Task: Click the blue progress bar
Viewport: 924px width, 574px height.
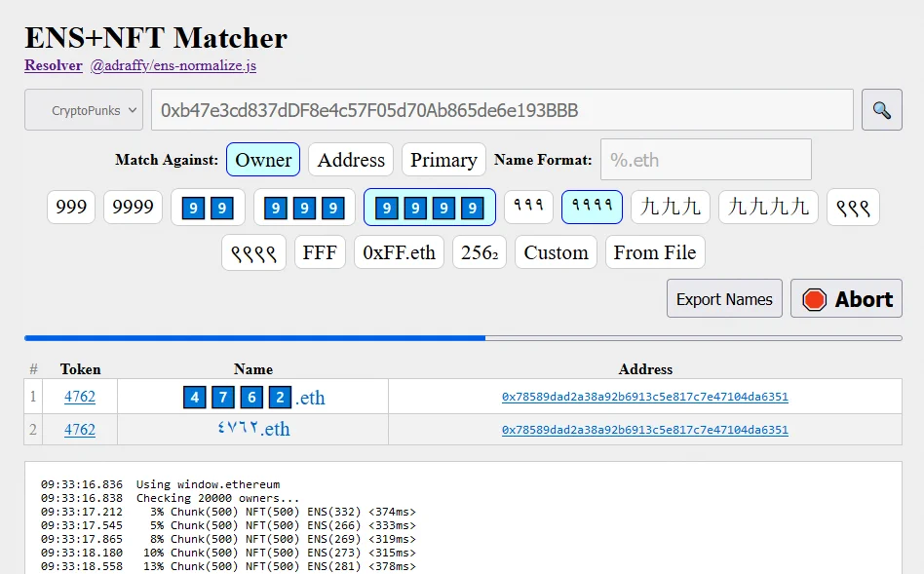Action: 463,338
